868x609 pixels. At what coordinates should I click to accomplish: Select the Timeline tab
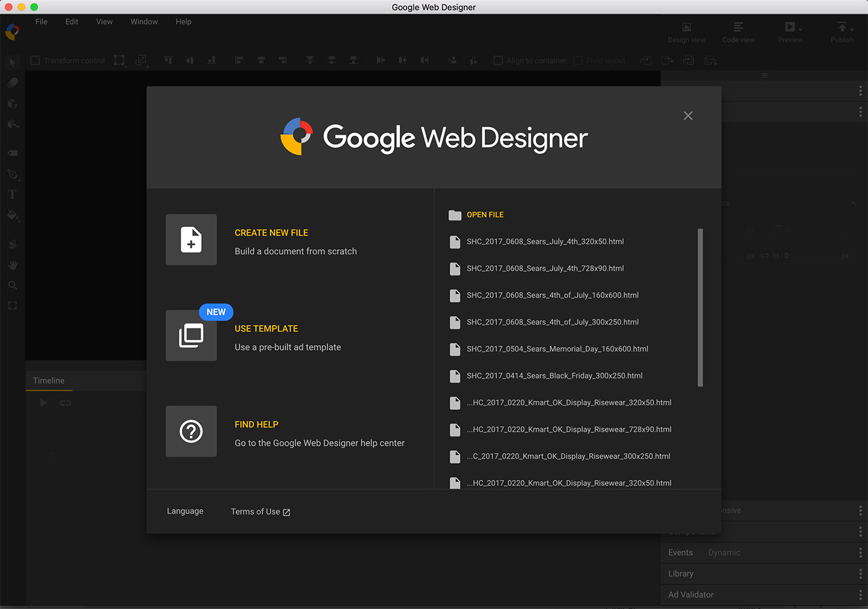49,381
